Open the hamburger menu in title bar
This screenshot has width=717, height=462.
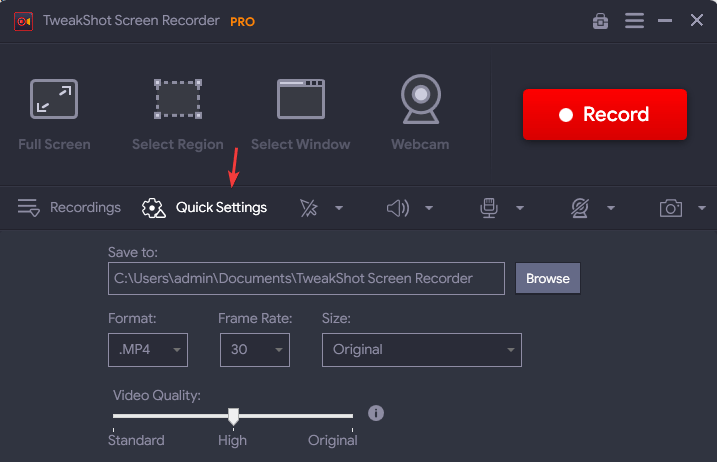(x=634, y=21)
